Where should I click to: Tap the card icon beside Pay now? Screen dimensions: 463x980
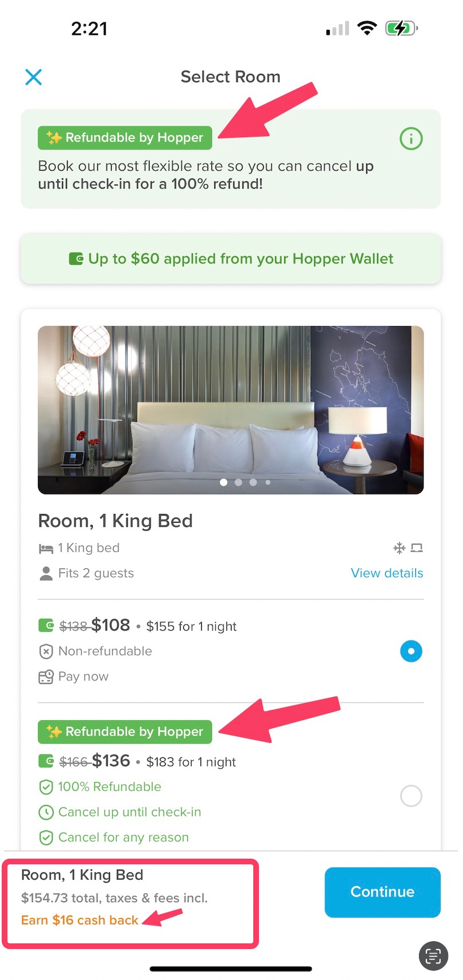point(45,676)
